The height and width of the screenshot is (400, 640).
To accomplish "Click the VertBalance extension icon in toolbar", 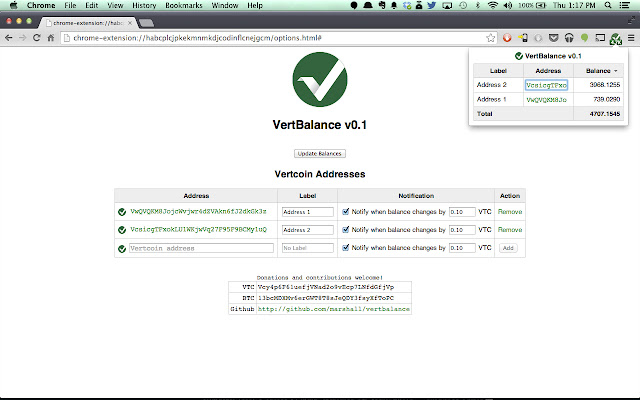I will [615, 38].
